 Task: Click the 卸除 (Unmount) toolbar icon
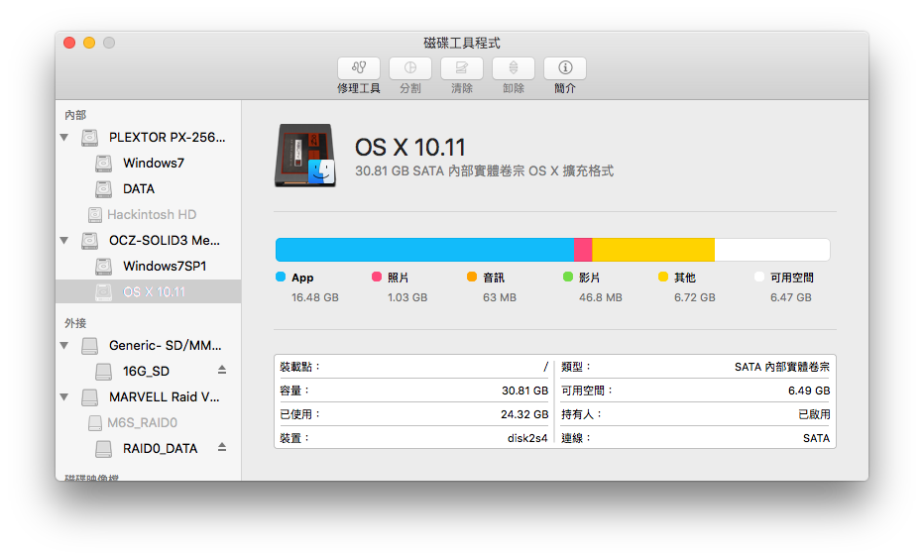tap(514, 68)
